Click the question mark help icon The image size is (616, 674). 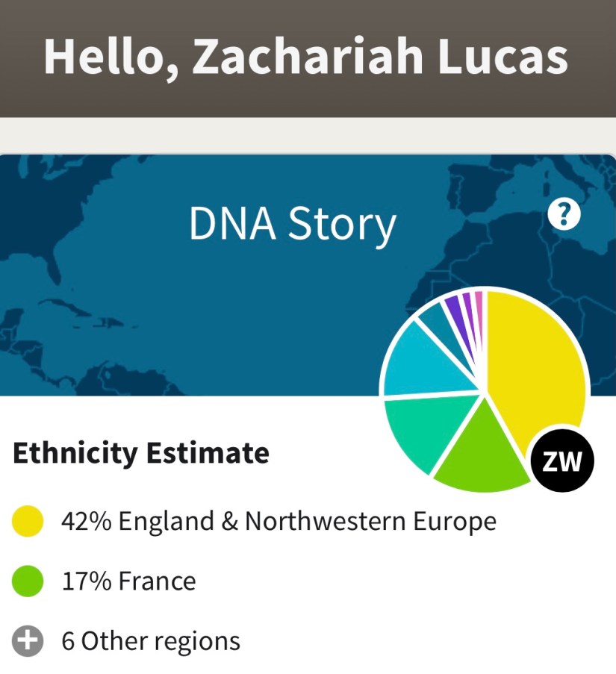click(x=564, y=216)
